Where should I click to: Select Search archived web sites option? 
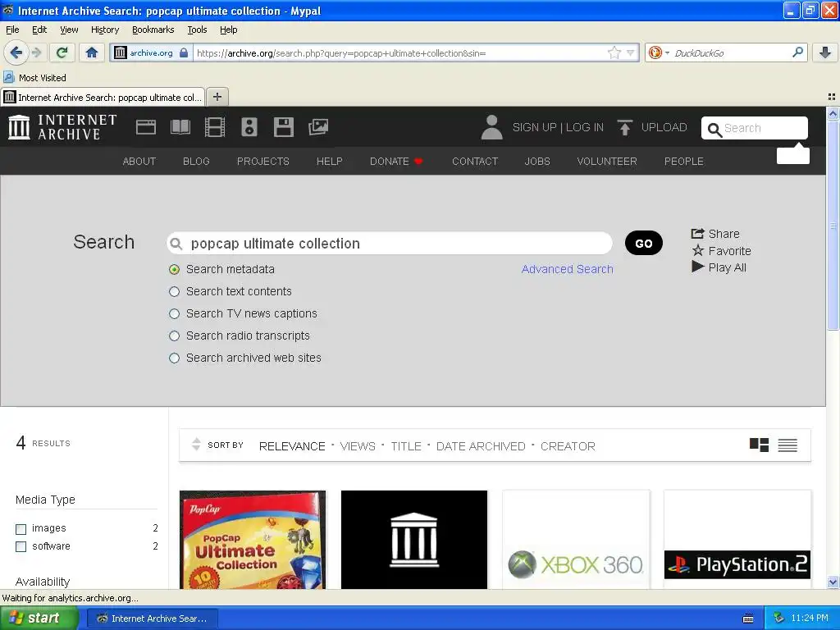(x=174, y=358)
